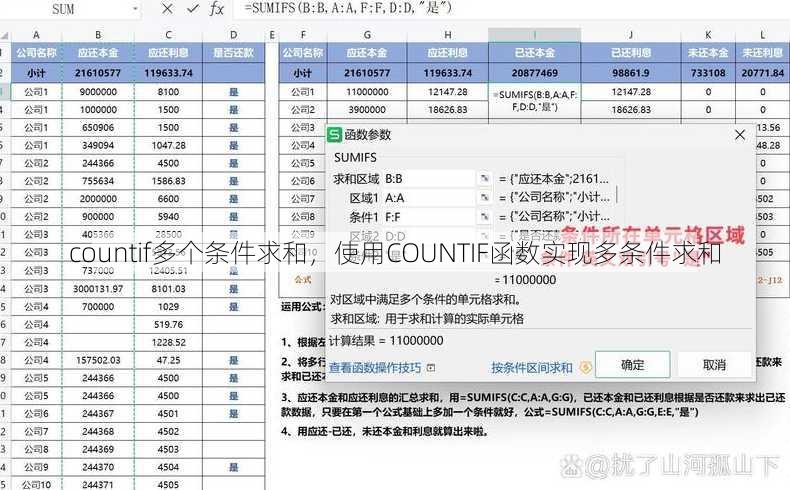Click the WPS logo in 函数参数 dialog
Screen dimensions: 790x490
334,134
